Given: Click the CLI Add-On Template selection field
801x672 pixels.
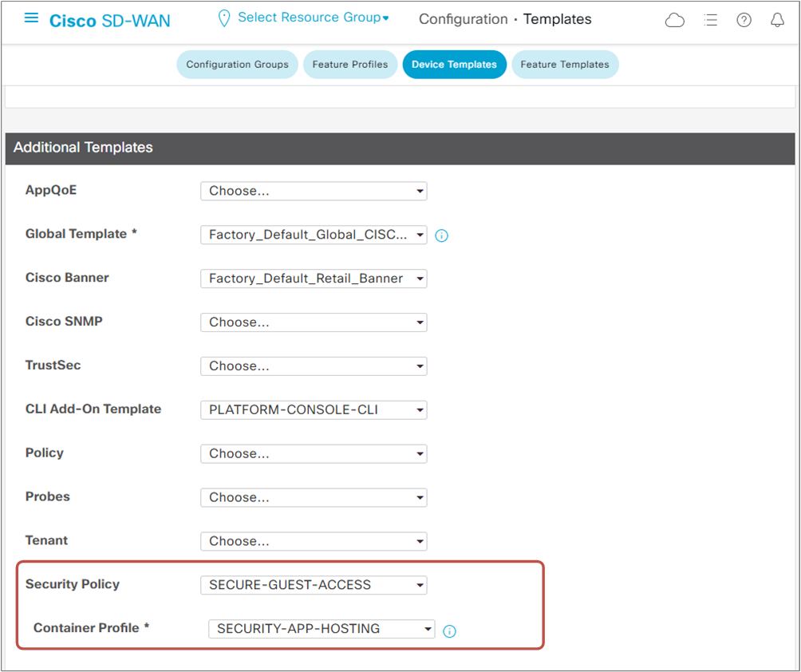Looking at the screenshot, I should point(313,409).
